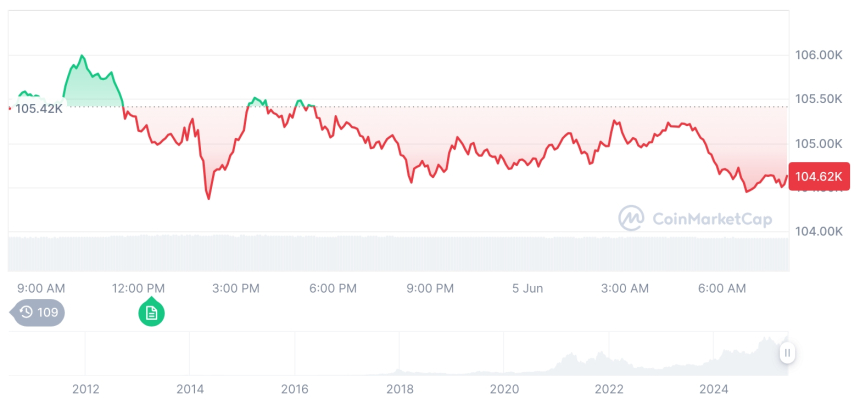The image size is (860, 401).
Task: Open the 109 history events badge
Action: (40, 313)
